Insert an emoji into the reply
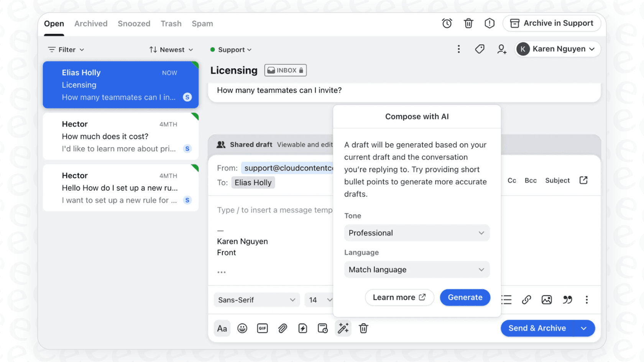 tap(242, 328)
